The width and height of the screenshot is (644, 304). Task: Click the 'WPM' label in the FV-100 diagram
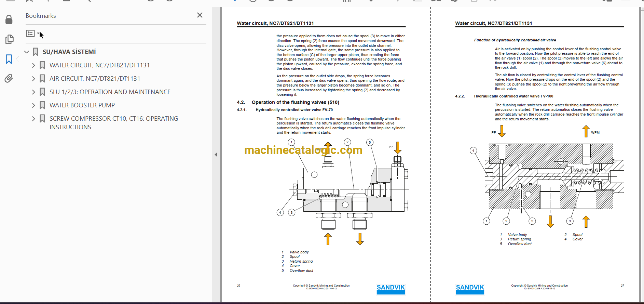(x=595, y=133)
